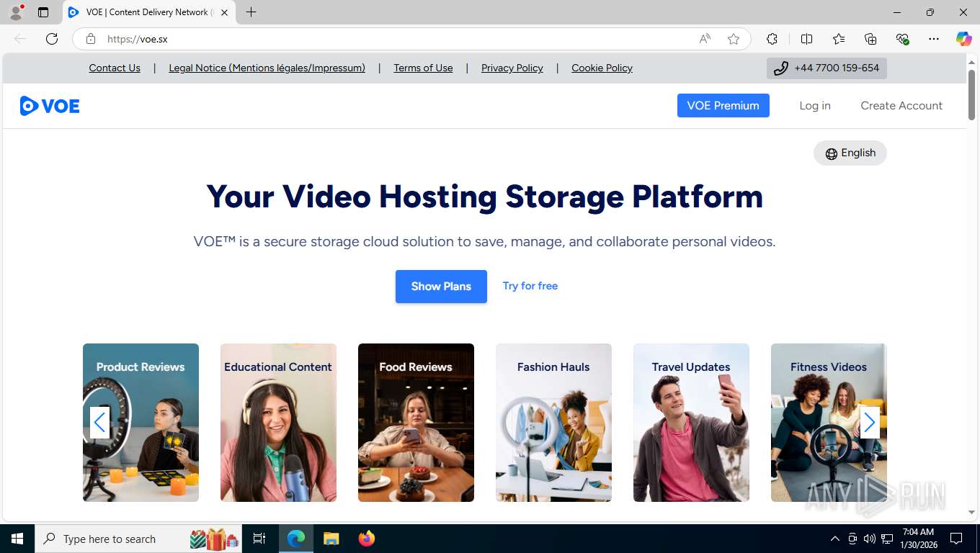Refresh the current page
Viewport: 980px width, 553px height.
(x=52, y=39)
